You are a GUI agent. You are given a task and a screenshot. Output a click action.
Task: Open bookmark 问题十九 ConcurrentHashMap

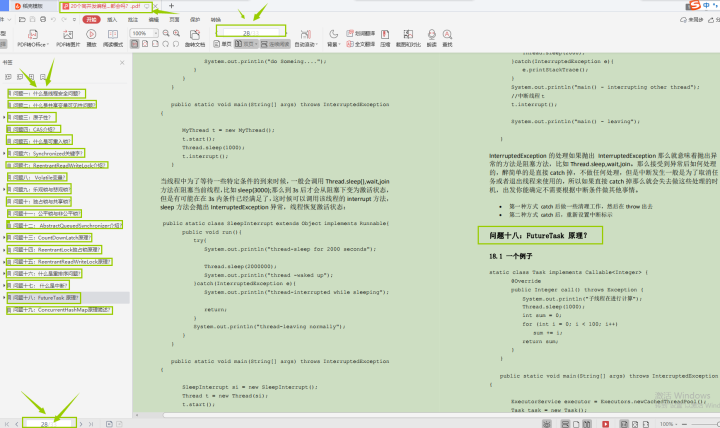coord(60,310)
